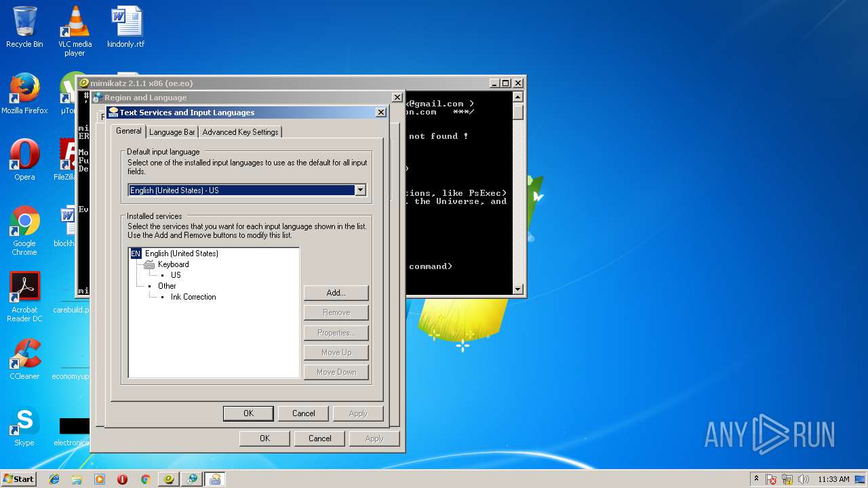
Task: Open Internet Explorer from taskbar
Action: click(x=54, y=479)
